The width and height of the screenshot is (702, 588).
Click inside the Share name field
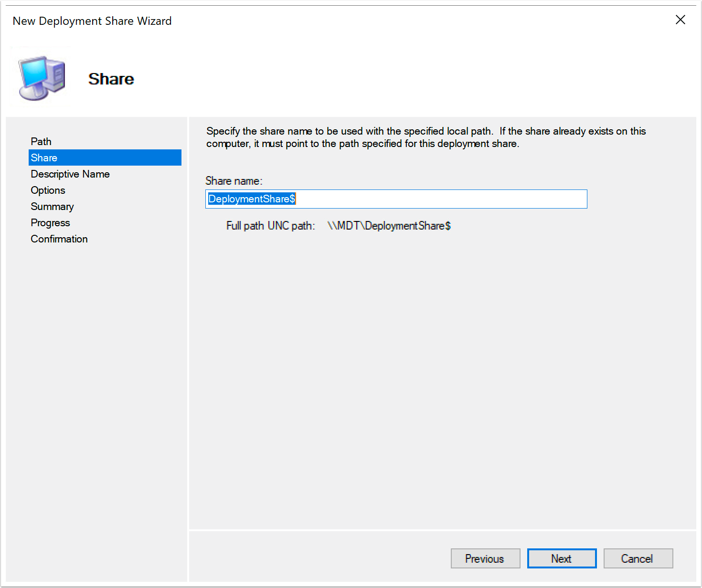point(395,199)
